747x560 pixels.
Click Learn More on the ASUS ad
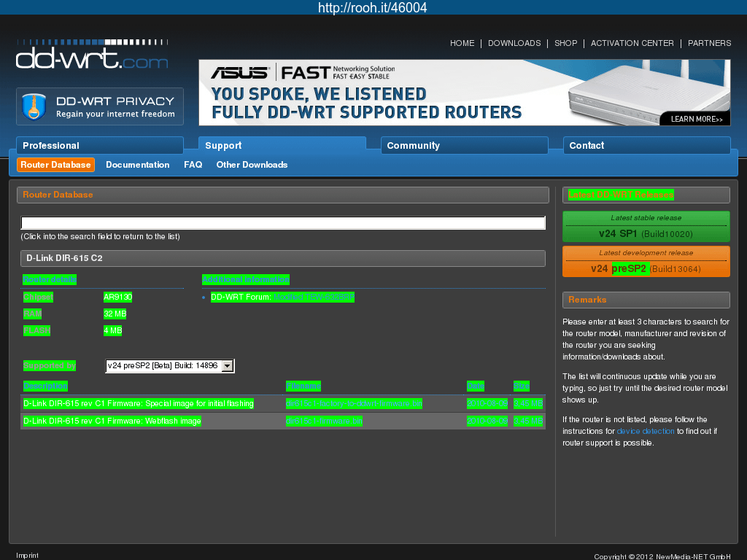pos(695,119)
